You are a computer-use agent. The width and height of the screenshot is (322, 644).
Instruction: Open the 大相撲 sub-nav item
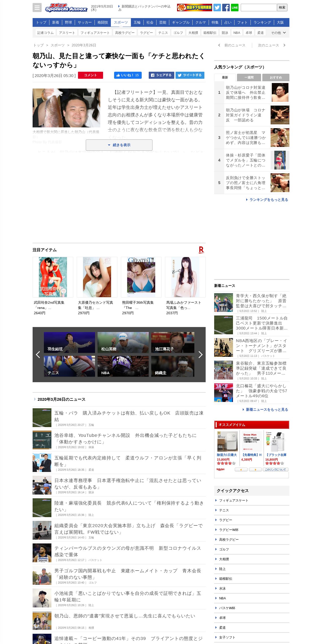(x=193, y=33)
